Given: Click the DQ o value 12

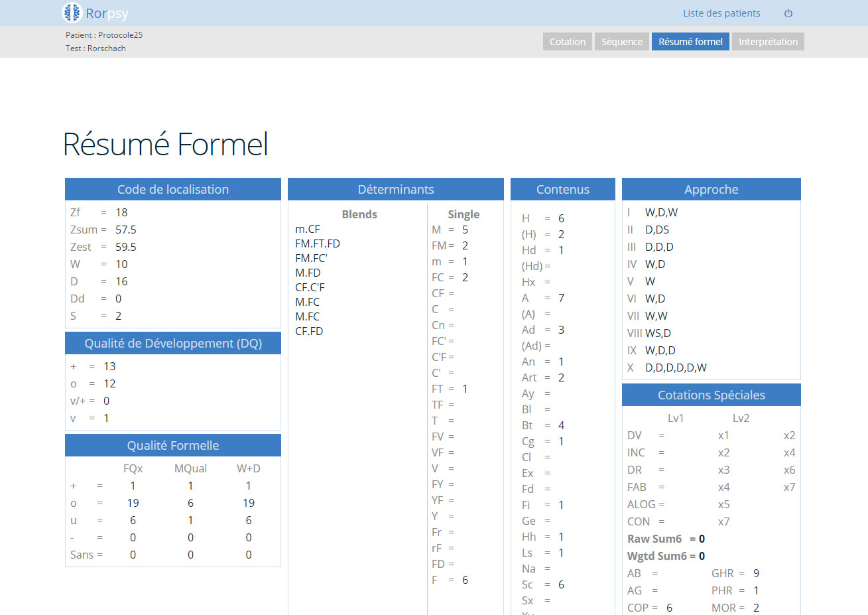Looking at the screenshot, I should pyautogui.click(x=109, y=383).
